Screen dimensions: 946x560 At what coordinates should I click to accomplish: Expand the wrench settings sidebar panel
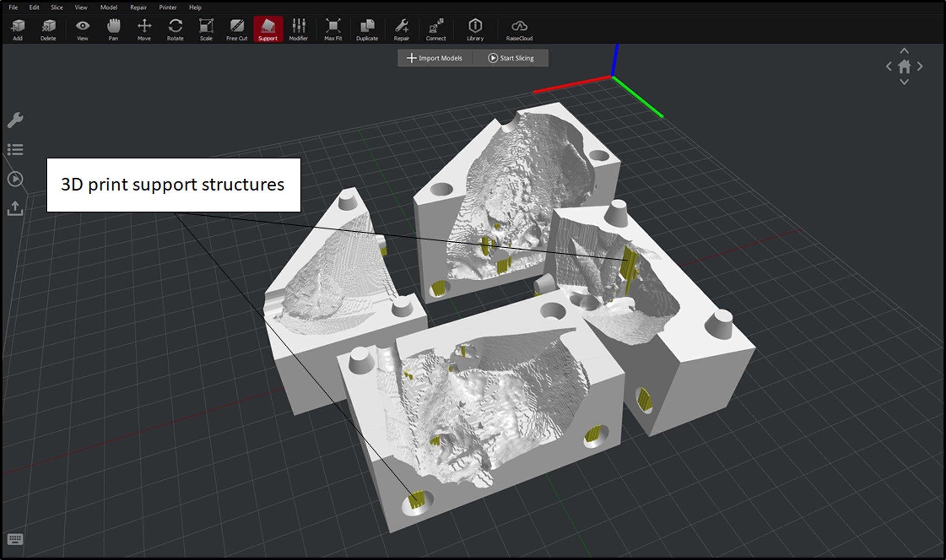[x=15, y=120]
